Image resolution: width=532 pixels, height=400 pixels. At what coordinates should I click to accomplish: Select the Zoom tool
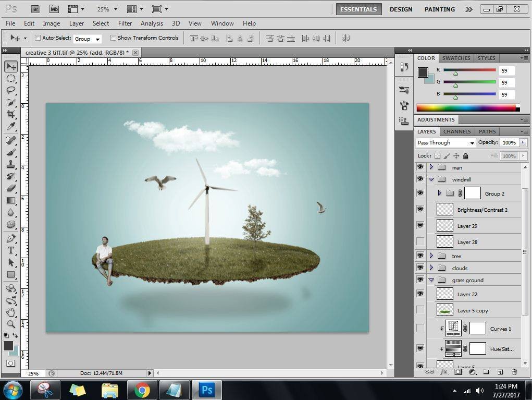(x=11, y=324)
